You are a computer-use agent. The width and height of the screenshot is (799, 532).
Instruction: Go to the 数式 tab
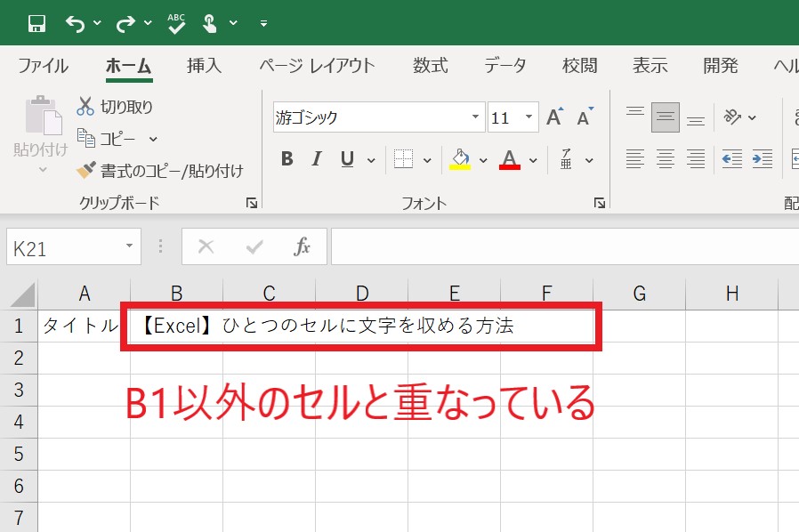[431, 66]
